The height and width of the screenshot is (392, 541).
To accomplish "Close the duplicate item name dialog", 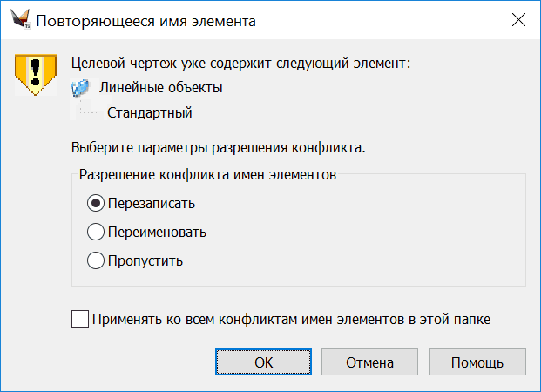I will [x=518, y=20].
